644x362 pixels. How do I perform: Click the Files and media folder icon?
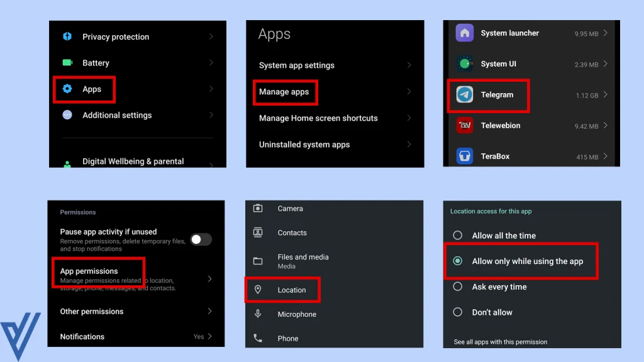point(258,261)
